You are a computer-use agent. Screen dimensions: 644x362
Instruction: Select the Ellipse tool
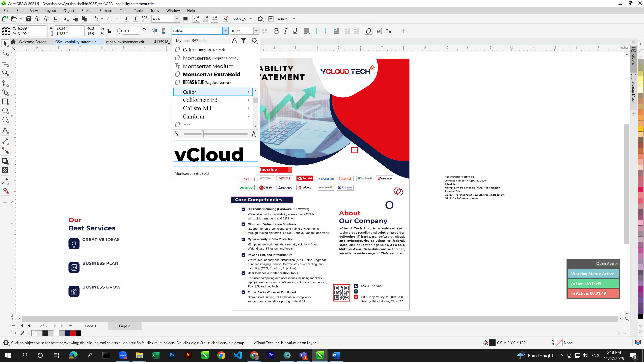click(5, 110)
